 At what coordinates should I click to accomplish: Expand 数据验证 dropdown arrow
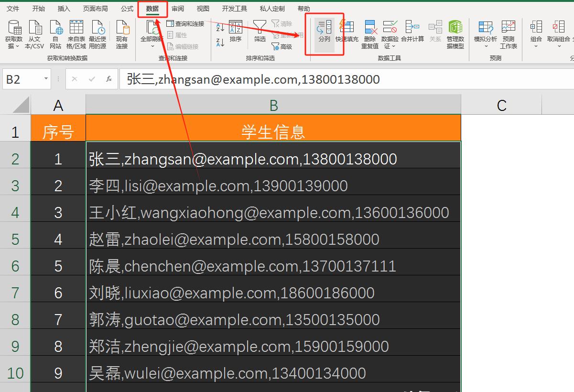click(394, 46)
